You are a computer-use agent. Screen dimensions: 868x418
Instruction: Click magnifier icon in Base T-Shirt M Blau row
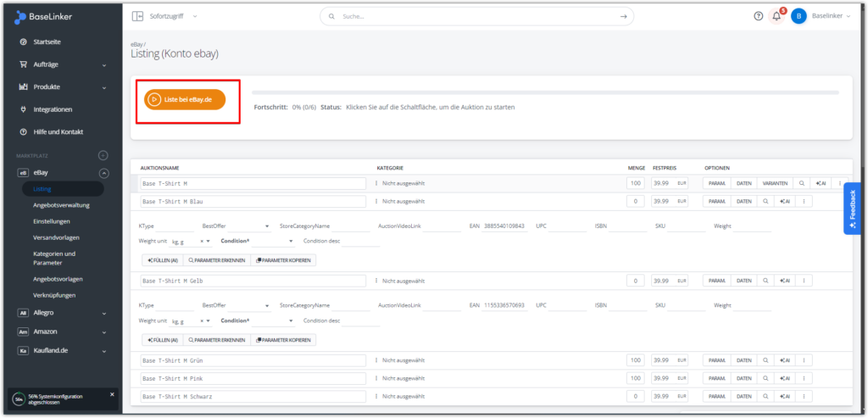[765, 201]
